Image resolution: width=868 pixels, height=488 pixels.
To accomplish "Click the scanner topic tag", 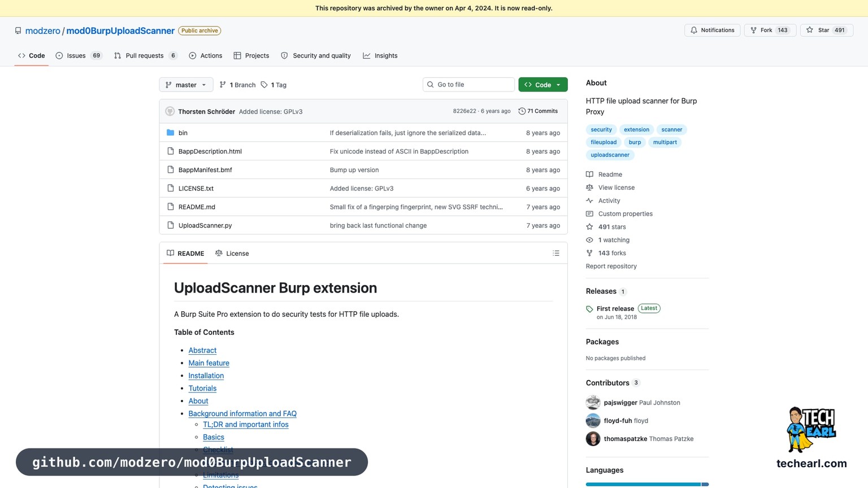I will (x=672, y=129).
